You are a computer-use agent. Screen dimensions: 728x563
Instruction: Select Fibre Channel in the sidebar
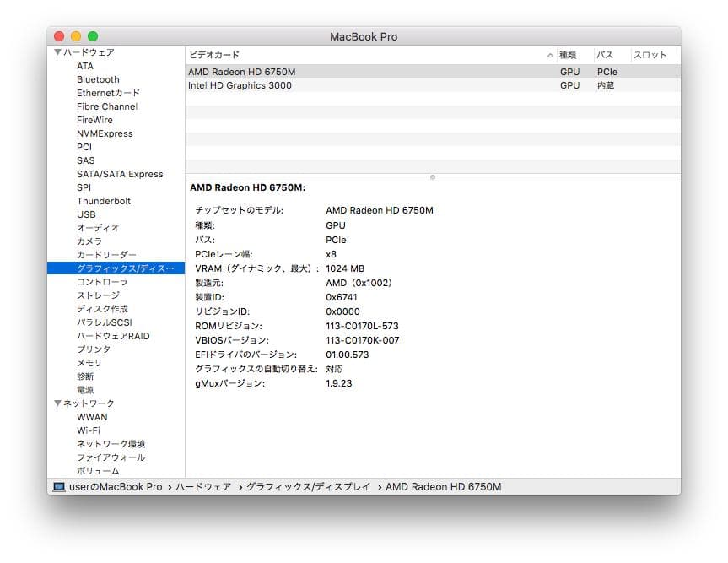pyautogui.click(x=107, y=106)
